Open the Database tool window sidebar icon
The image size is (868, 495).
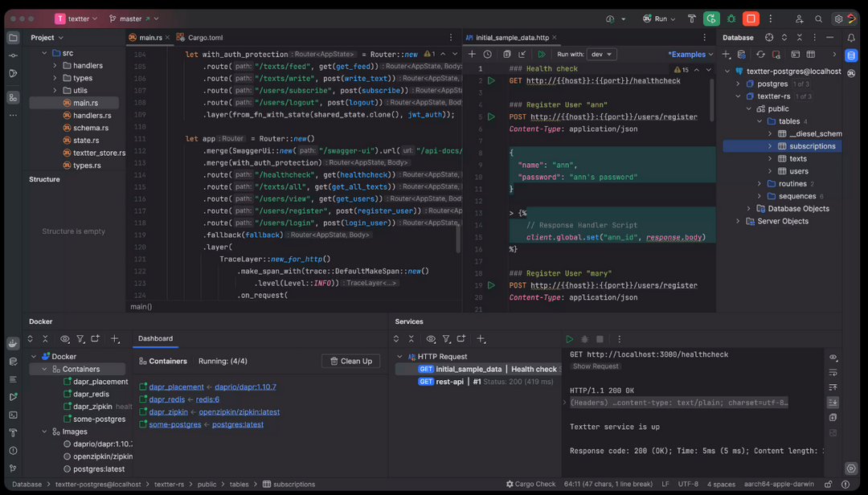pyautogui.click(x=851, y=55)
